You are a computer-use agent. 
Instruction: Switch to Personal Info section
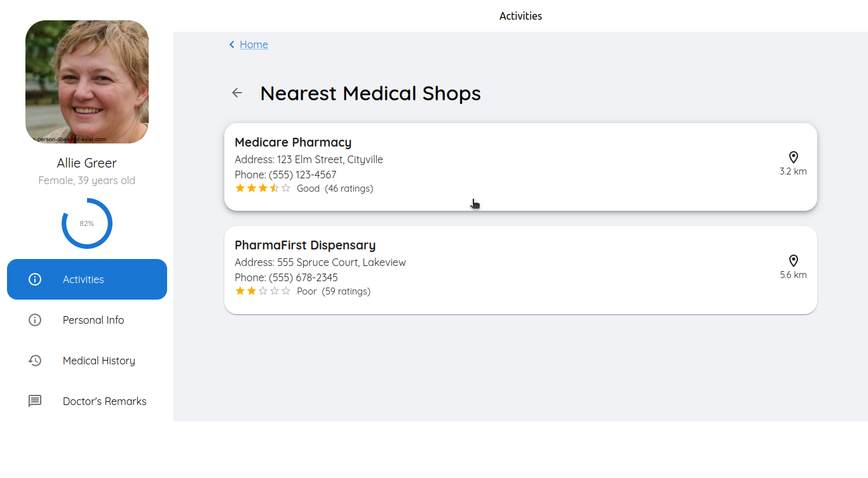[93, 320]
